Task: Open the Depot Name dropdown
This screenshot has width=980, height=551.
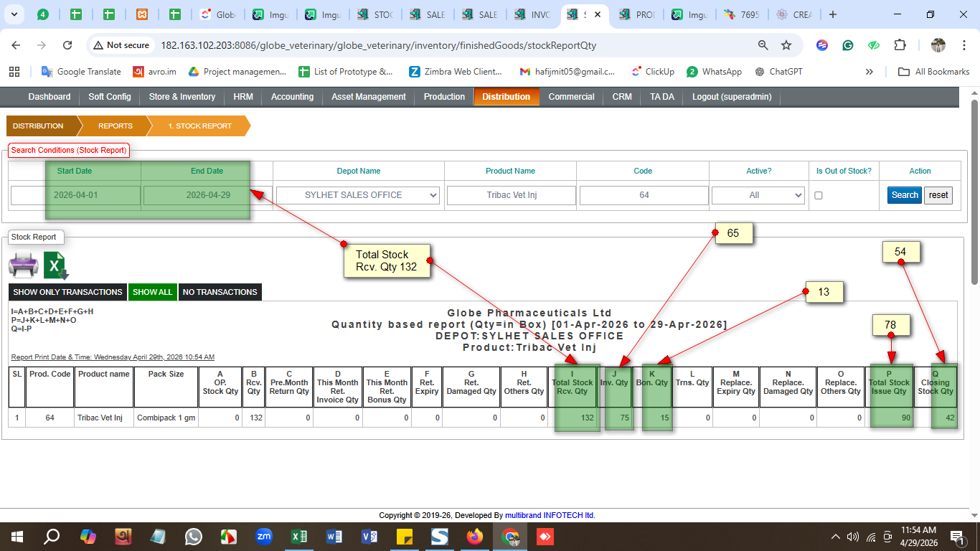Action: (x=358, y=195)
